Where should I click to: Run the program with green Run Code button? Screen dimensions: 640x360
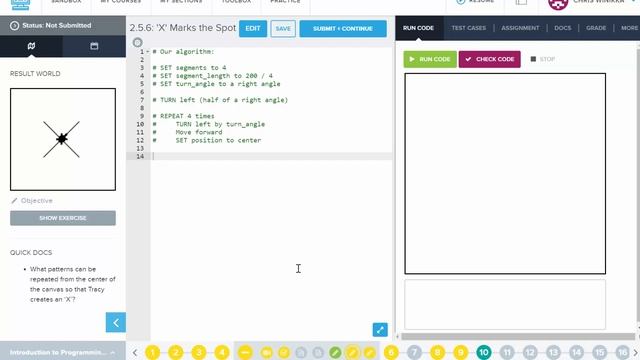click(x=430, y=59)
